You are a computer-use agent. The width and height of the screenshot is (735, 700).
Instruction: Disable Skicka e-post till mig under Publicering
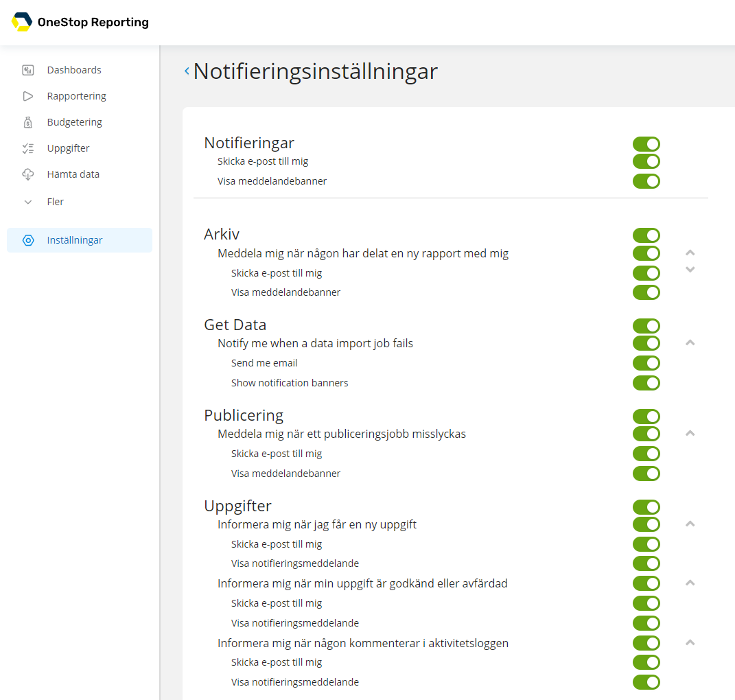pos(646,453)
